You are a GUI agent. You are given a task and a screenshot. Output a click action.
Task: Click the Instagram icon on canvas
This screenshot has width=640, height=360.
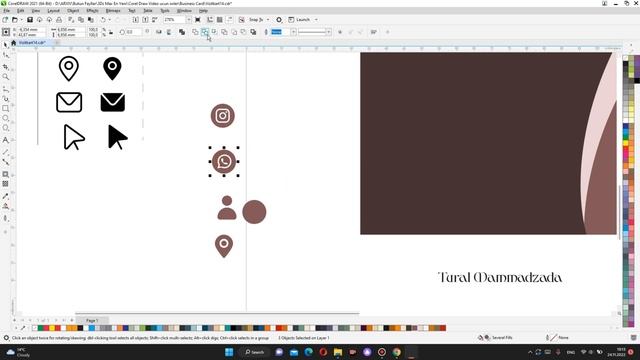click(x=223, y=116)
